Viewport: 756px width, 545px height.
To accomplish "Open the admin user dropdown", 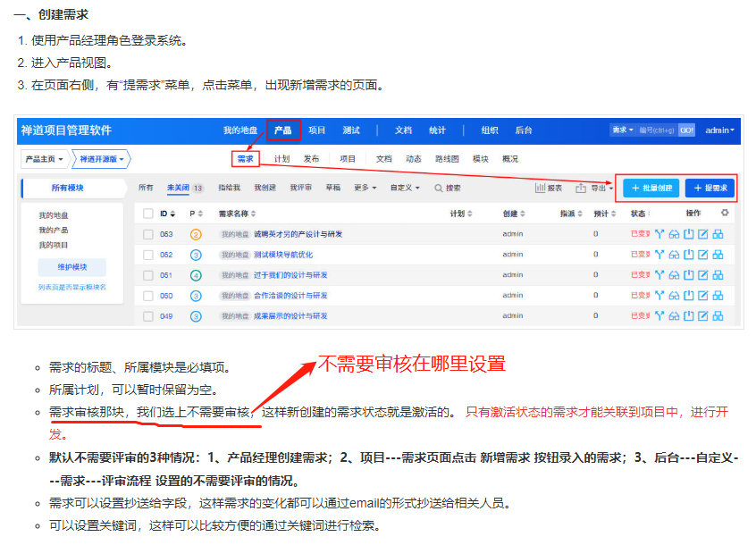I will point(720,130).
